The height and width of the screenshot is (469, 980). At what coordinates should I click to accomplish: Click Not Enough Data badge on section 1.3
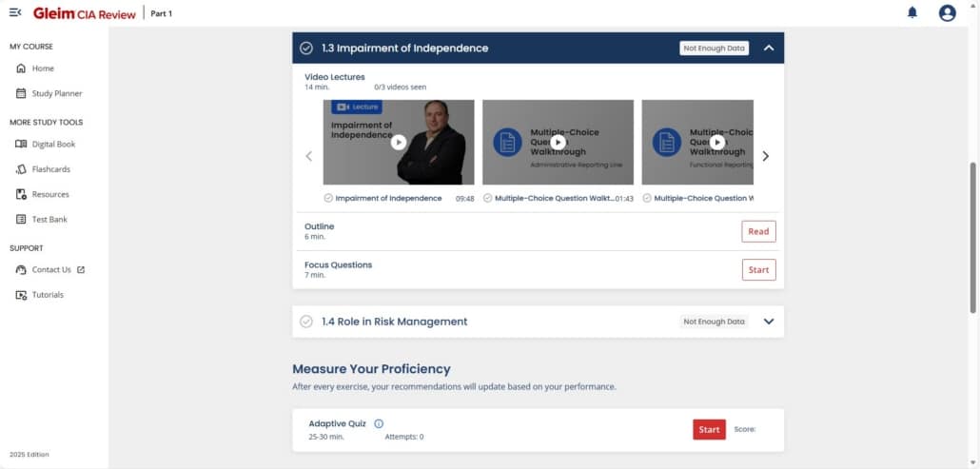[x=714, y=49]
